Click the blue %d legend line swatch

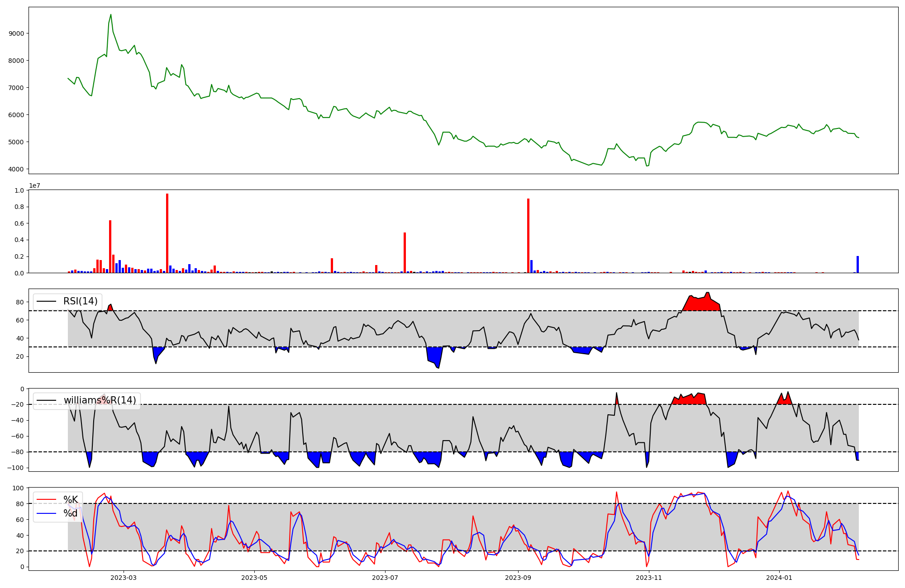(47, 513)
